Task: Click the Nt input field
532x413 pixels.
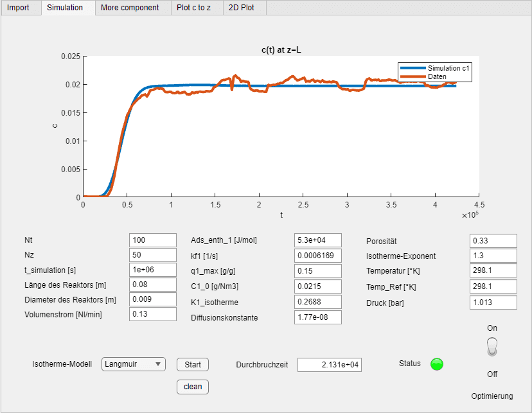Action: click(x=152, y=240)
